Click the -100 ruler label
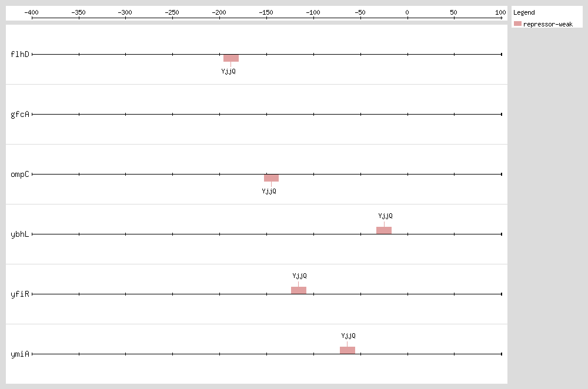The width and height of the screenshot is (588, 389). [x=313, y=12]
